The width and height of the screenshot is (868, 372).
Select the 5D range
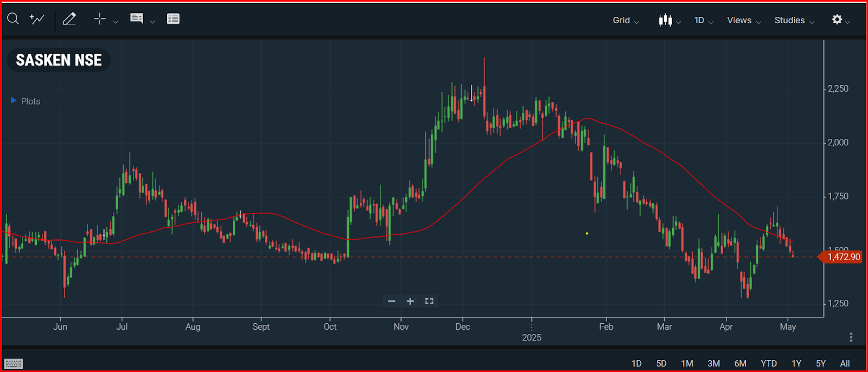(x=661, y=363)
